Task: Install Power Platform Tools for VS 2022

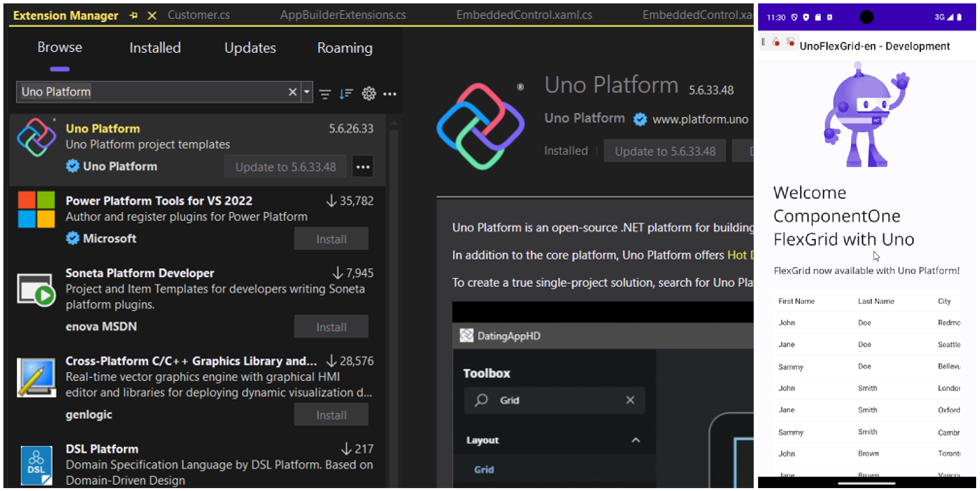Action: 331,239
